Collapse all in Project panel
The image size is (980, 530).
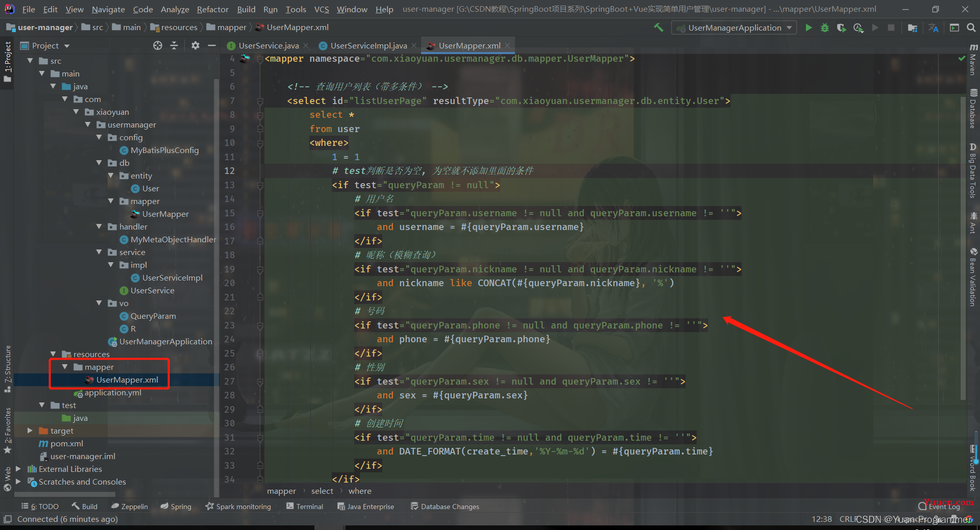pyautogui.click(x=174, y=45)
